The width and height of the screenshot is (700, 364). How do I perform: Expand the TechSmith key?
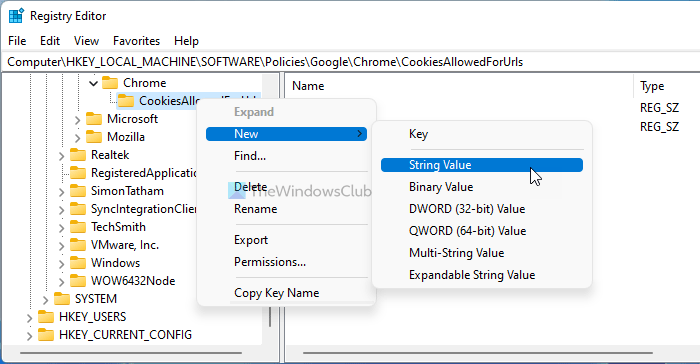[x=61, y=228]
